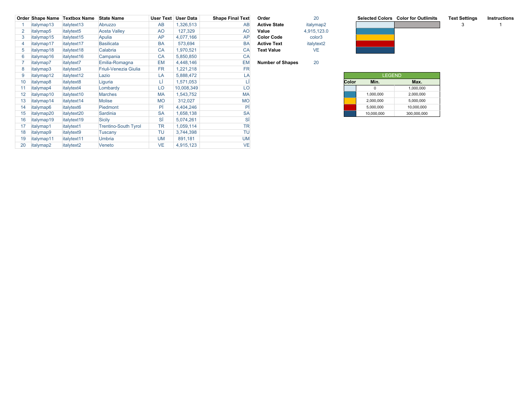Select the Text Settings value 3
532x411 pixels.
click(463, 25)
